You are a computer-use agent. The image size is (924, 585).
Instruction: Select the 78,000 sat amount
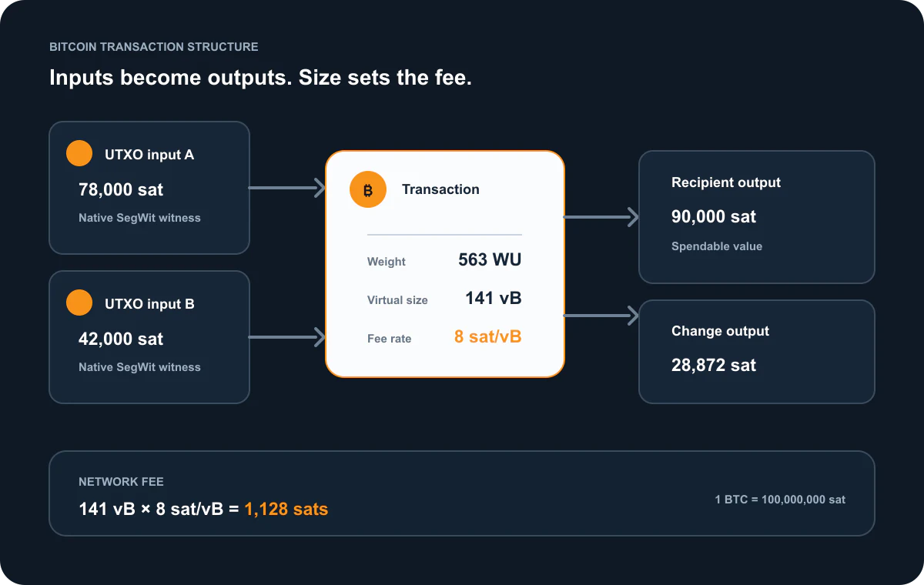pos(121,189)
